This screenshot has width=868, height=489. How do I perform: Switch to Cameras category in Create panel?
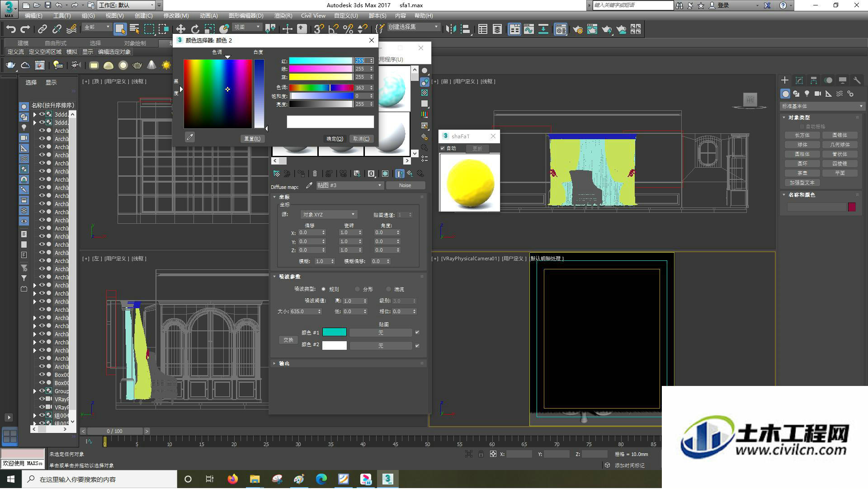coord(818,94)
